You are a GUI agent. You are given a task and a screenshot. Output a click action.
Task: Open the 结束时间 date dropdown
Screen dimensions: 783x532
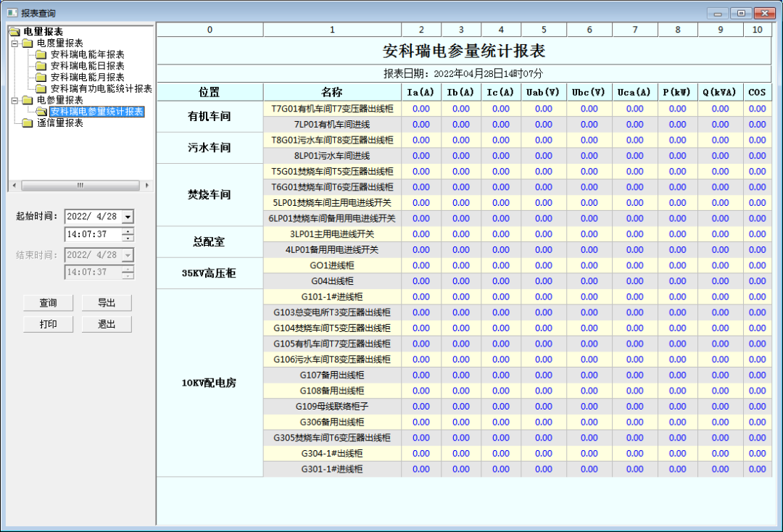click(128, 255)
